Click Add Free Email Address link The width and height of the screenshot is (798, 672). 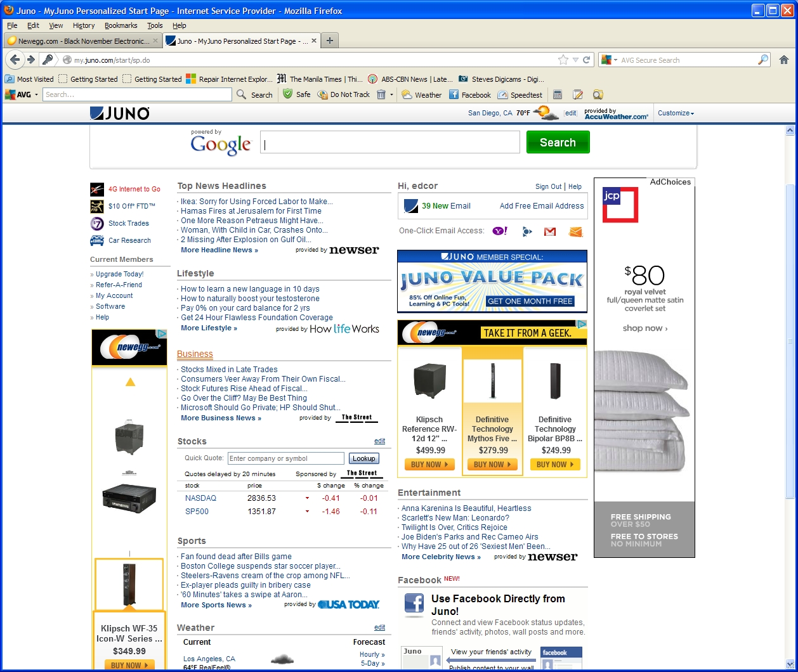tap(542, 206)
